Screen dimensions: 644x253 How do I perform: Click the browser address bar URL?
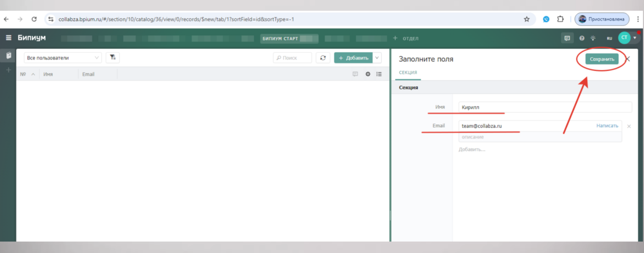point(176,19)
